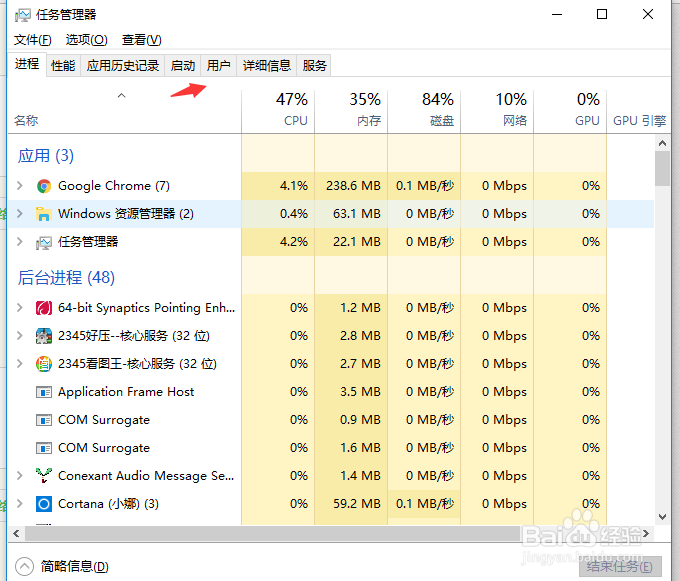Switch to the 用户 tab
Viewport: 680px width, 581px height.
pyautogui.click(x=219, y=66)
